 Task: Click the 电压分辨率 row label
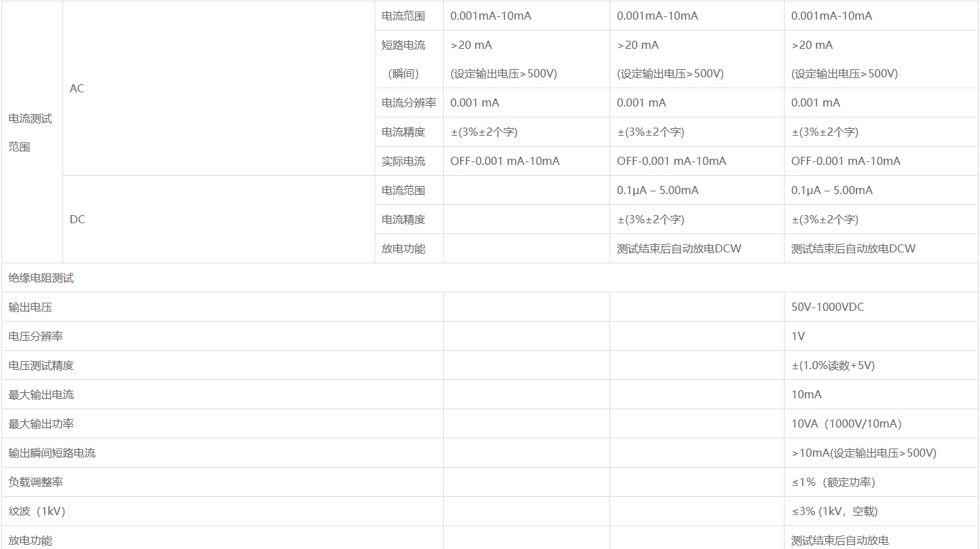pyautogui.click(x=36, y=336)
